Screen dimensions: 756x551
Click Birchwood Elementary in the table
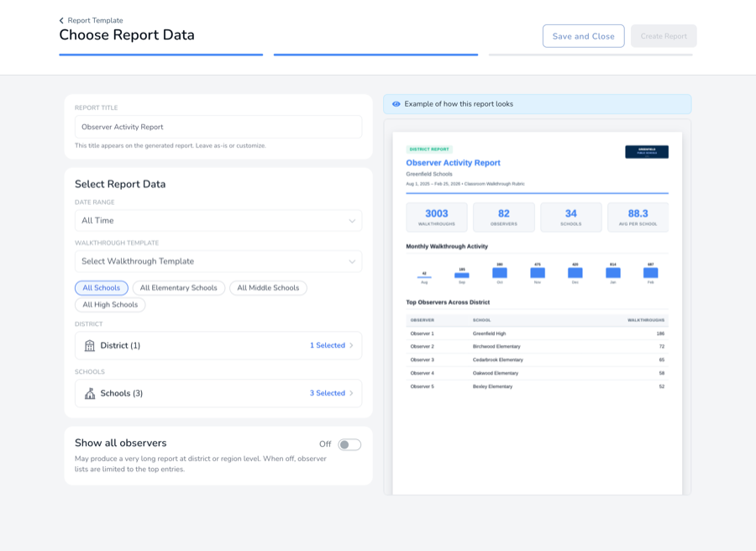point(496,347)
